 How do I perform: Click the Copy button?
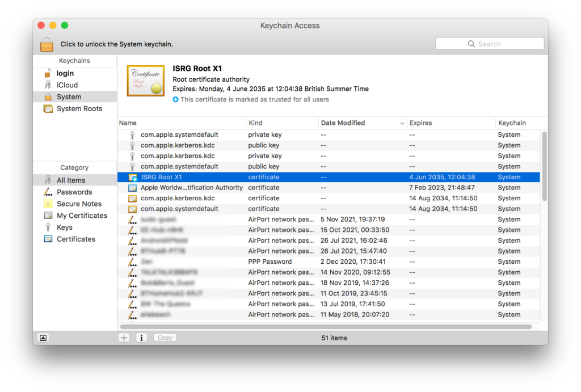pos(165,338)
